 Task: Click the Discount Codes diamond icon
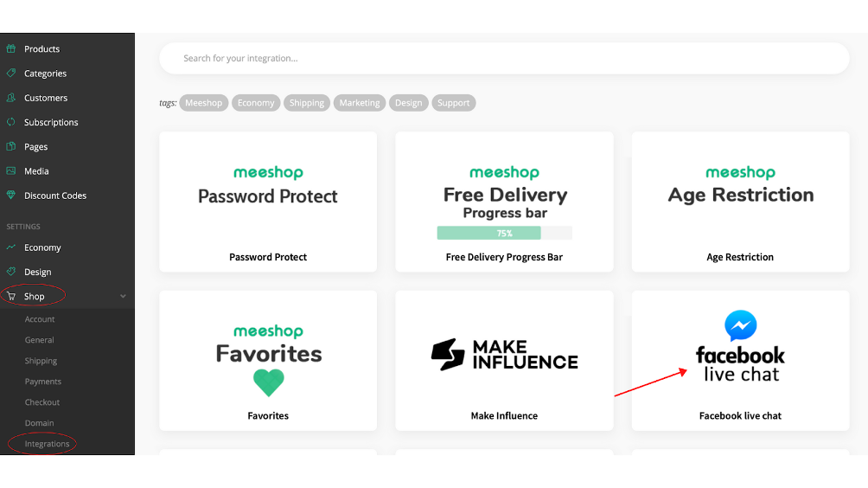click(11, 195)
